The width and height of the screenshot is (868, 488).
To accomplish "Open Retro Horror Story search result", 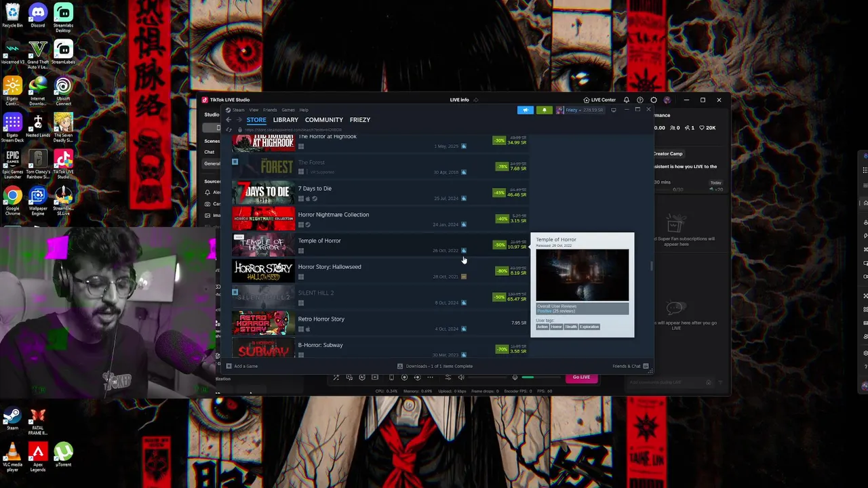I will coord(380,323).
